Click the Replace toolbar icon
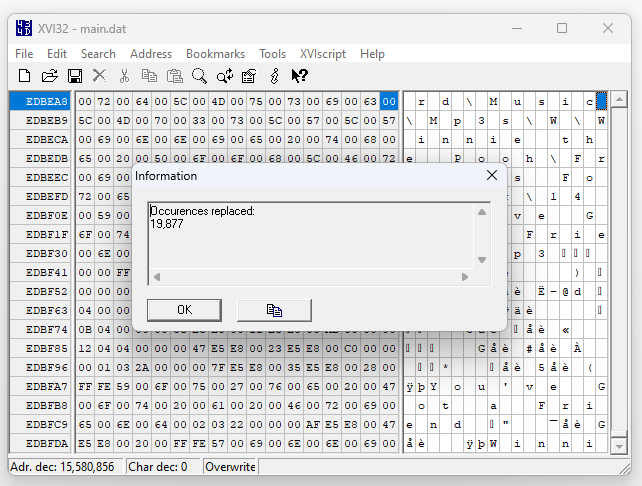The image size is (642, 486). point(225,76)
